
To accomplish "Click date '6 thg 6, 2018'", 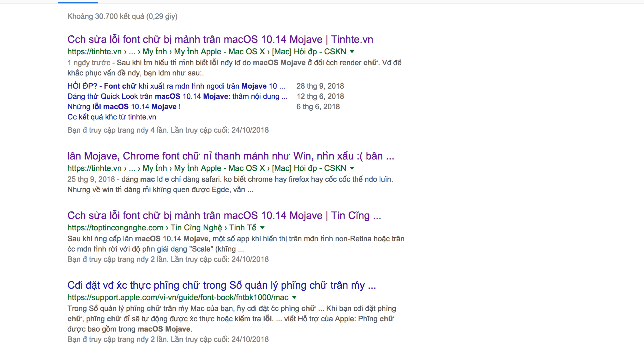I will [x=318, y=107].
